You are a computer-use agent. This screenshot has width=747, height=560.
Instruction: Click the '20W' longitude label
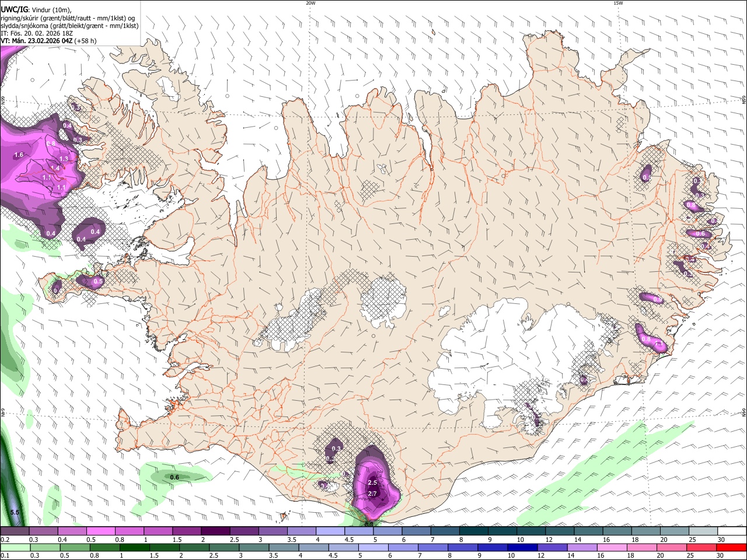tap(310, 3)
